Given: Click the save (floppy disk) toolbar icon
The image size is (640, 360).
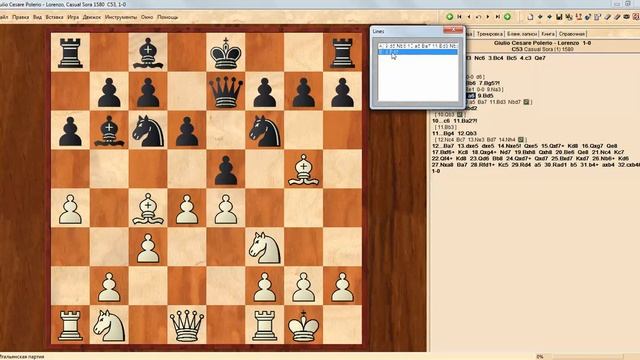Looking at the screenshot, I should click(559, 17).
